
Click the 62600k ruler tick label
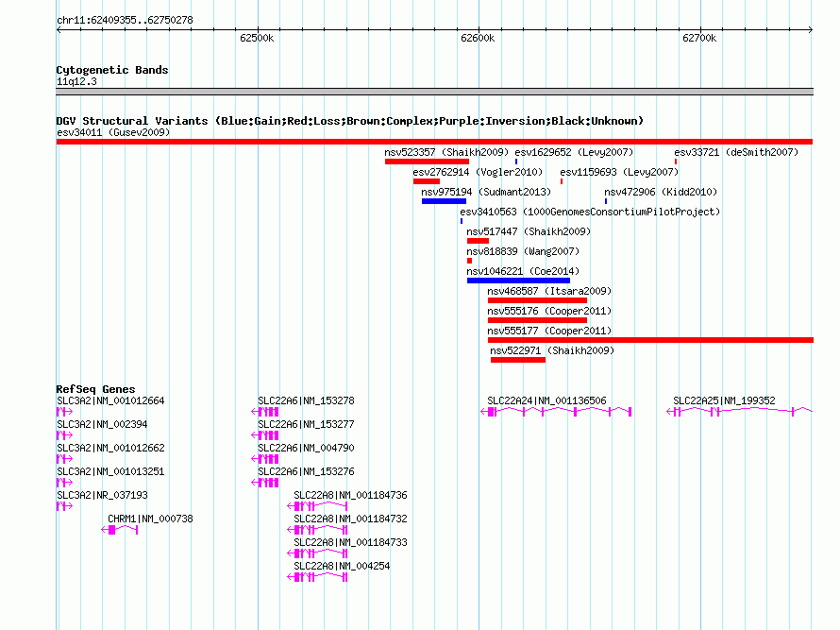click(x=478, y=38)
